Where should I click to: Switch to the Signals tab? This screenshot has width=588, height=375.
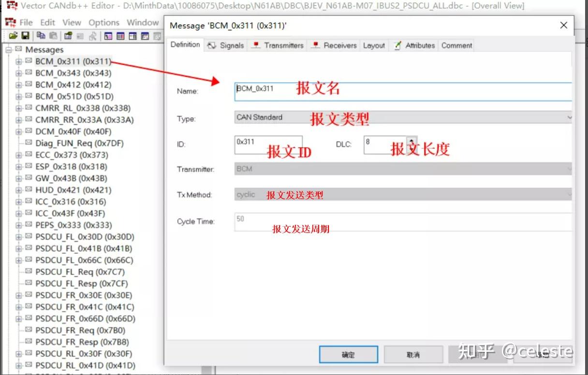(x=225, y=45)
